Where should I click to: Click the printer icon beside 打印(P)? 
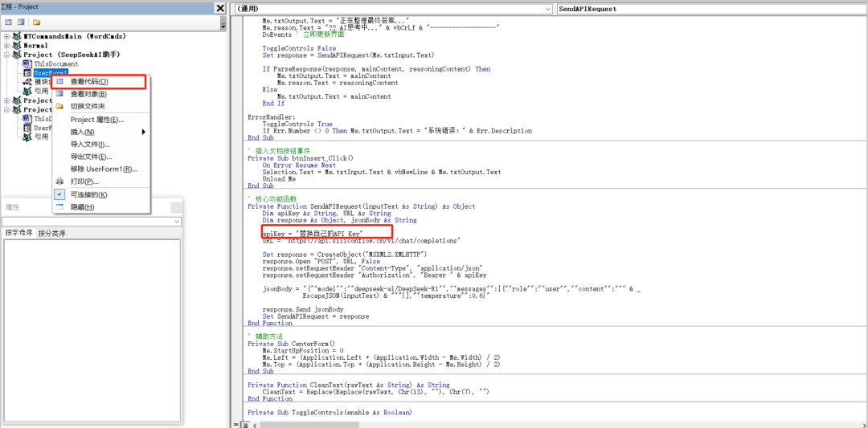pyautogui.click(x=59, y=181)
